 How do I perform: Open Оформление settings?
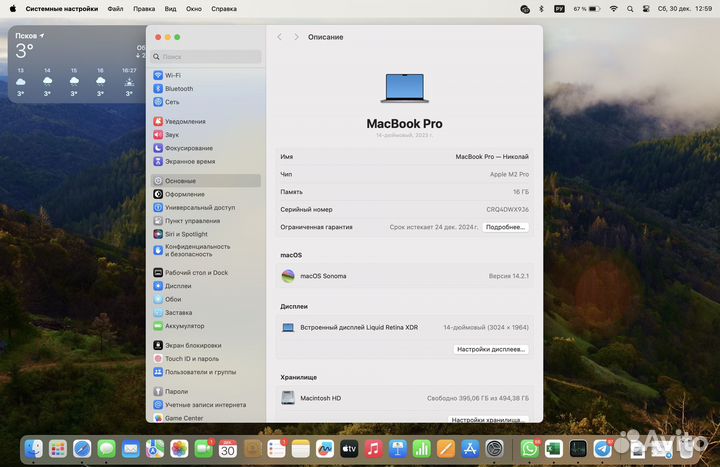206,194
